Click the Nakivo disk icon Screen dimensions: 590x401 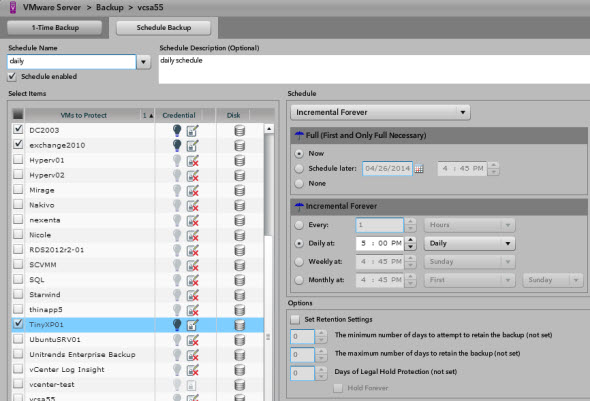point(240,205)
